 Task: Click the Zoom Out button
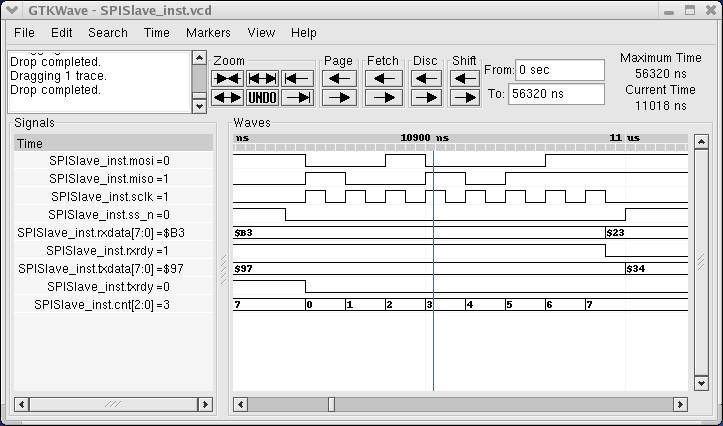point(228,98)
